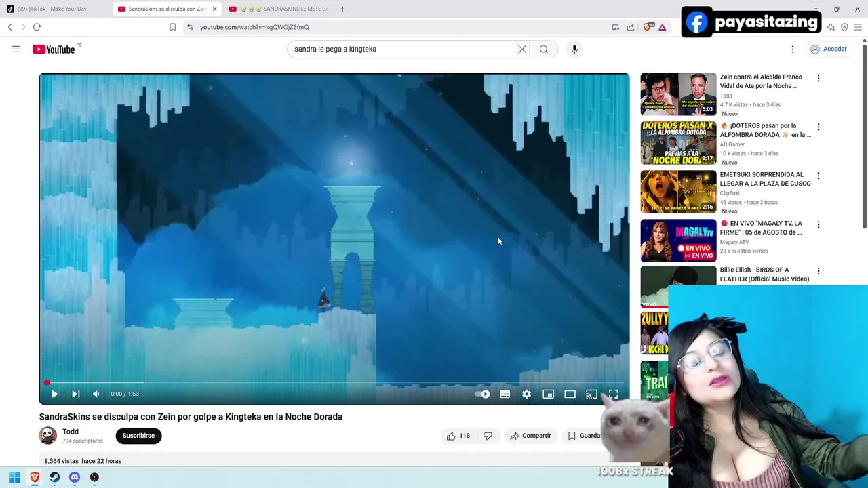Start voice search with the microphone
Viewport: 868px width, 488px height.
click(574, 49)
